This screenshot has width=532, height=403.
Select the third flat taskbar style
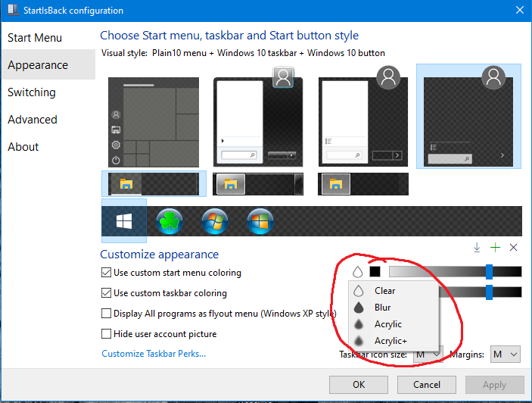(x=363, y=184)
